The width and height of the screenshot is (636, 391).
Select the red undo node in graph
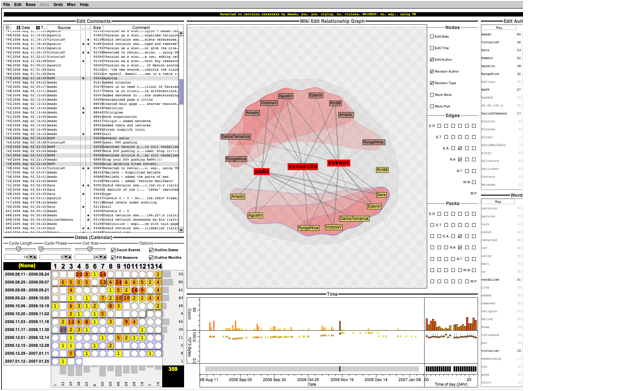coord(262,171)
